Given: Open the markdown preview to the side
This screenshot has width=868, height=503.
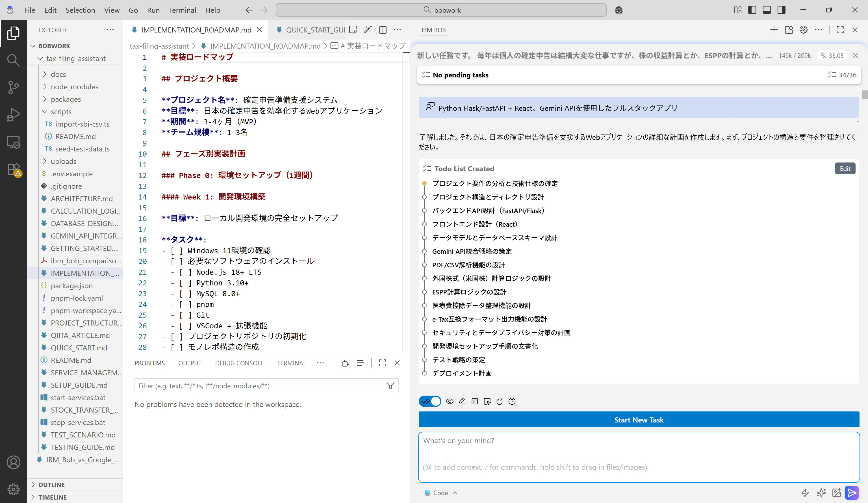Looking at the screenshot, I should [x=353, y=30].
